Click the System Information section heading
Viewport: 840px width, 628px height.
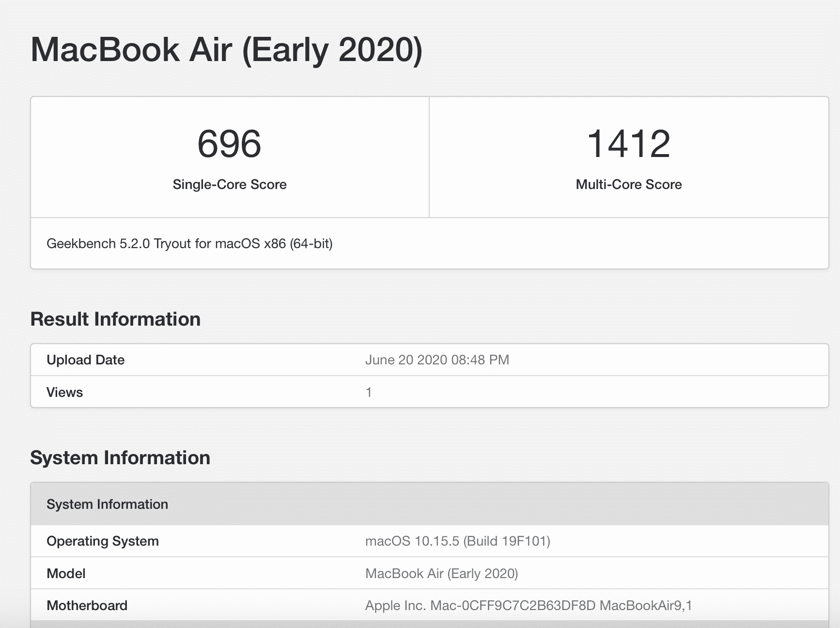tap(120, 457)
